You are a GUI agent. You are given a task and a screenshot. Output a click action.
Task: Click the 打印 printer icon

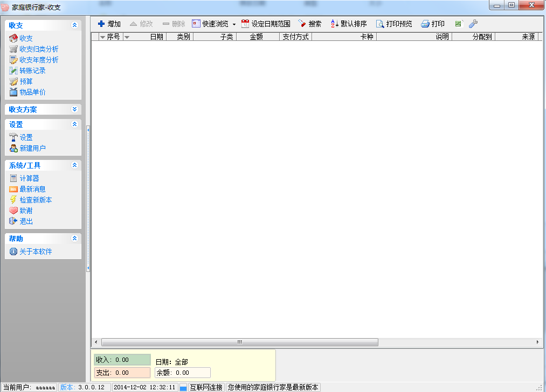tap(425, 24)
